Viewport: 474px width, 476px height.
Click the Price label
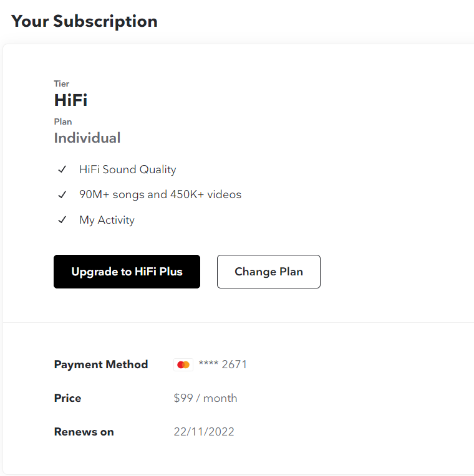click(67, 398)
